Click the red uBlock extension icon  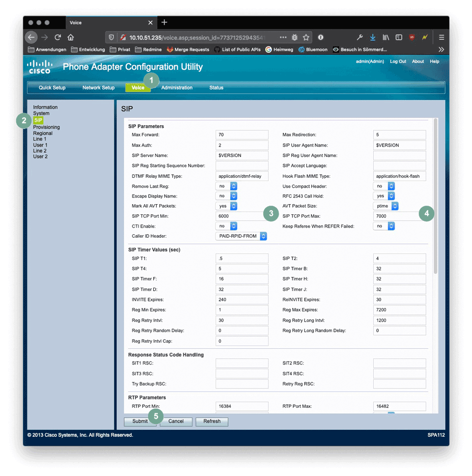tap(412, 37)
